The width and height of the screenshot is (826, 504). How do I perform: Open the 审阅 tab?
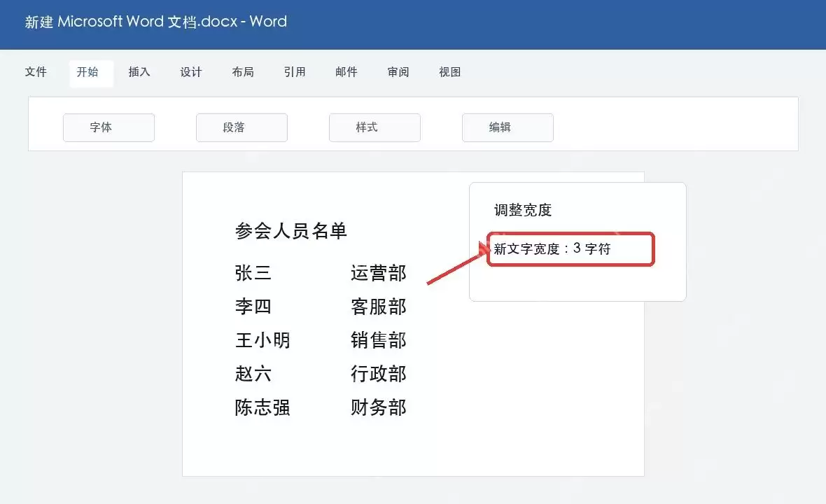tap(398, 72)
